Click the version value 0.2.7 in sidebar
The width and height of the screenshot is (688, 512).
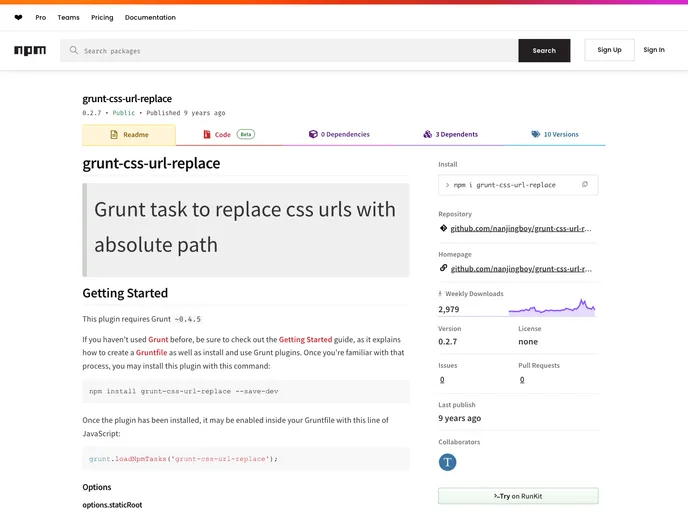click(448, 342)
